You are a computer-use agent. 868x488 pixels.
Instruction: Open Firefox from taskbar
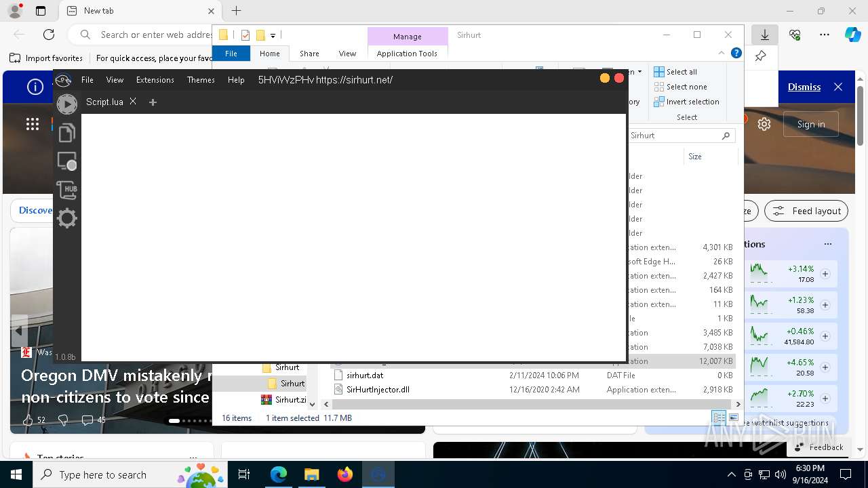click(x=345, y=474)
